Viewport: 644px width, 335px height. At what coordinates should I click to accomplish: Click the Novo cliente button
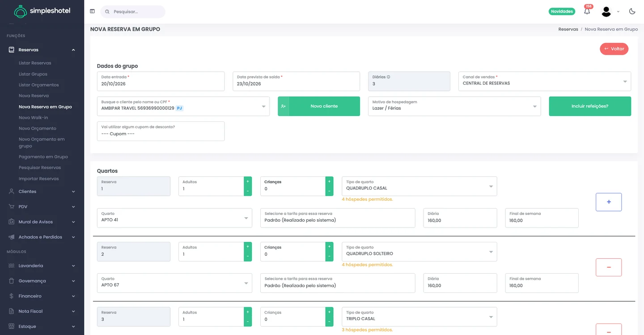coord(319,106)
